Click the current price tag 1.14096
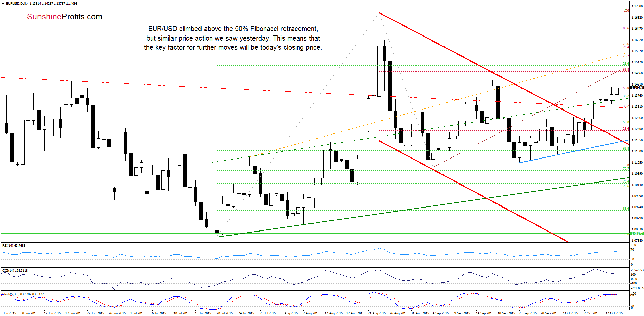 637,88
